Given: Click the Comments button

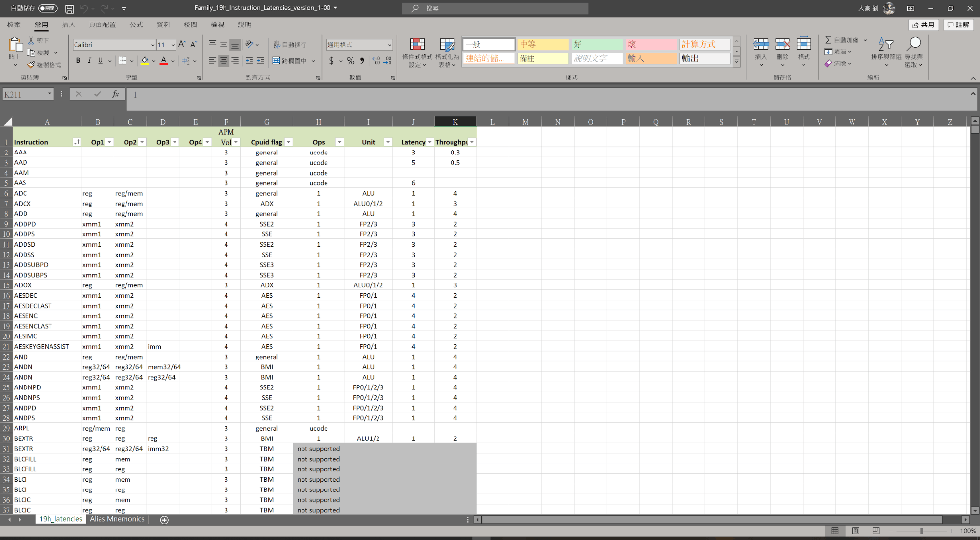Looking at the screenshot, I should pos(958,25).
